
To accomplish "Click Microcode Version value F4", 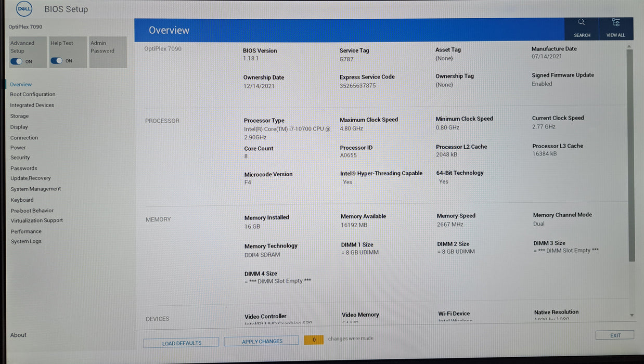I will coord(248,183).
